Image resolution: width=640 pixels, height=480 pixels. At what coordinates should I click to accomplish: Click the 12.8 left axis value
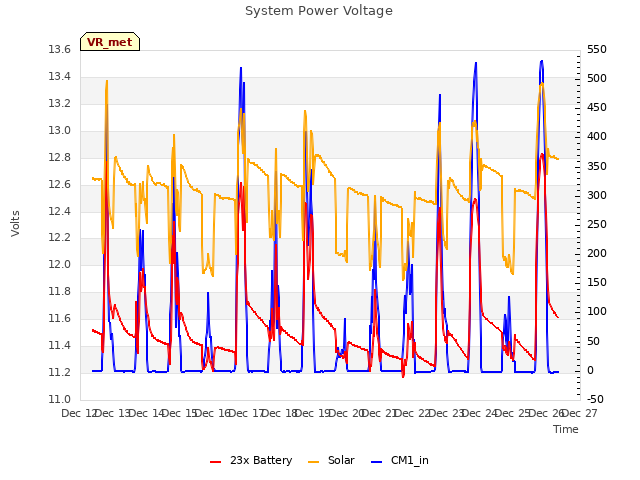click(60, 158)
